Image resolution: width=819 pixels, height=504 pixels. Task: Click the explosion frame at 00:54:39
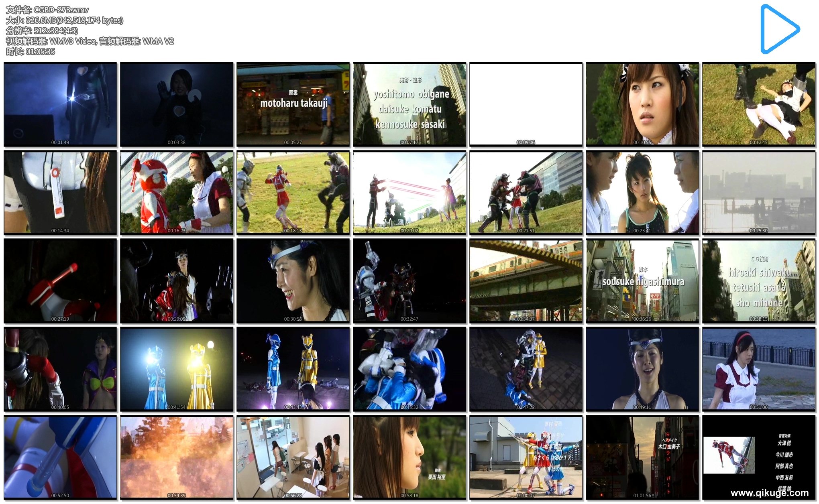(x=177, y=457)
